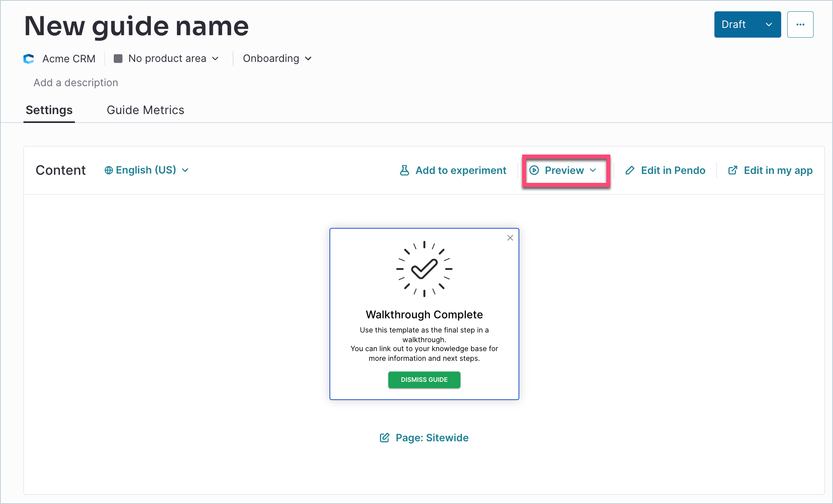Click the Edit in Pendo pencil icon
The width and height of the screenshot is (833, 504).
coord(630,170)
